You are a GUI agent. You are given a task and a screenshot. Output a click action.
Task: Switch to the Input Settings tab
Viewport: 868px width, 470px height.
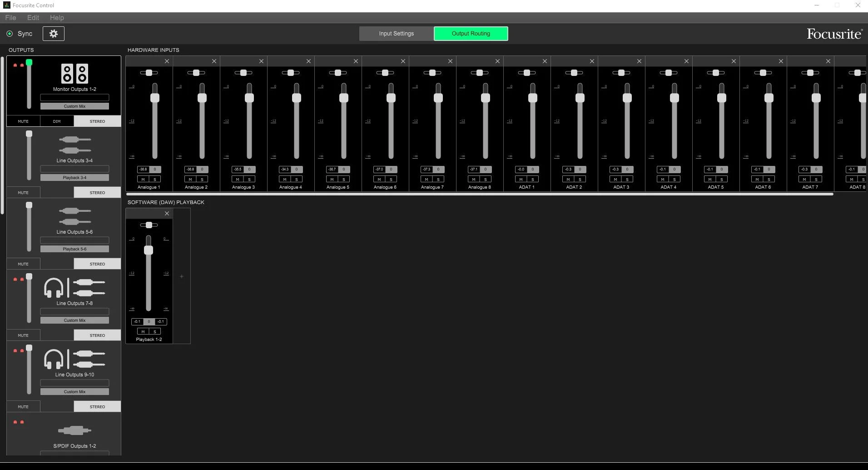(397, 34)
